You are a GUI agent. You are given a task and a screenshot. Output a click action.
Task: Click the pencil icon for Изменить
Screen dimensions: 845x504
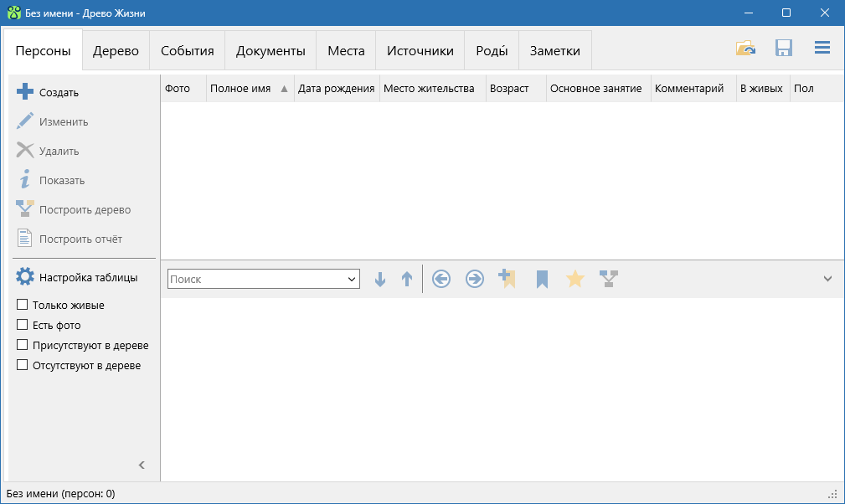pyautogui.click(x=25, y=121)
